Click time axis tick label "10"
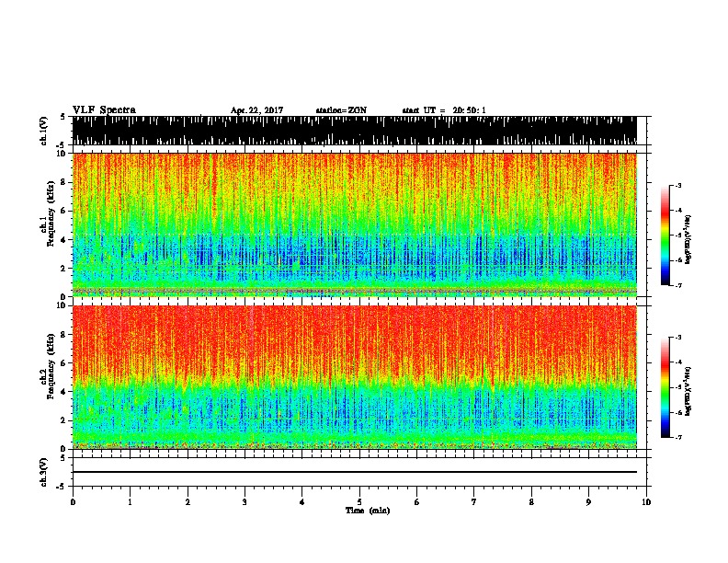Image resolution: width=728 pixels, height=563 pixels. (x=646, y=502)
